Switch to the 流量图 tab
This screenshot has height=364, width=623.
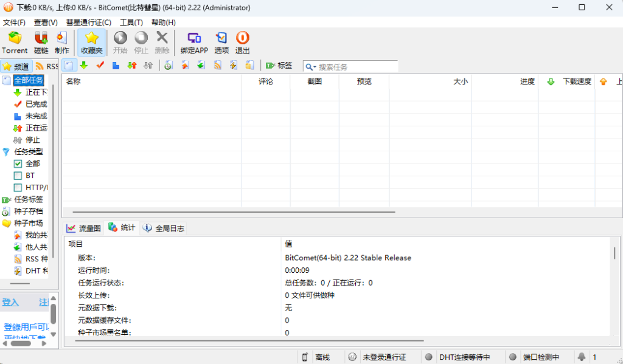[x=84, y=228]
